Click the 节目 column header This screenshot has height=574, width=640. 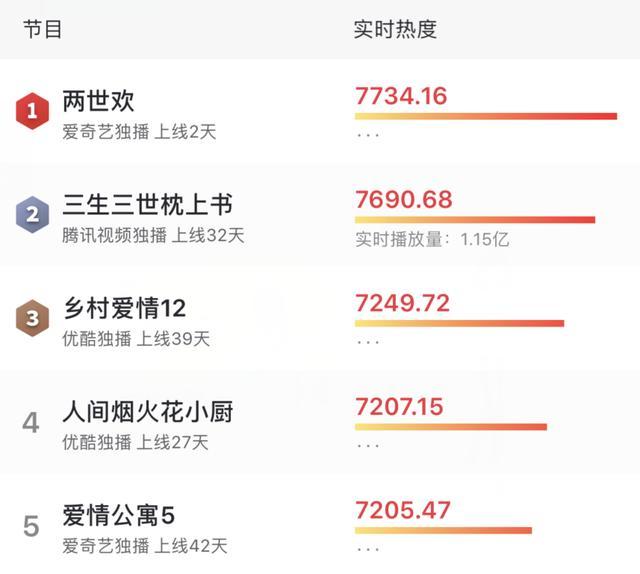42,29
